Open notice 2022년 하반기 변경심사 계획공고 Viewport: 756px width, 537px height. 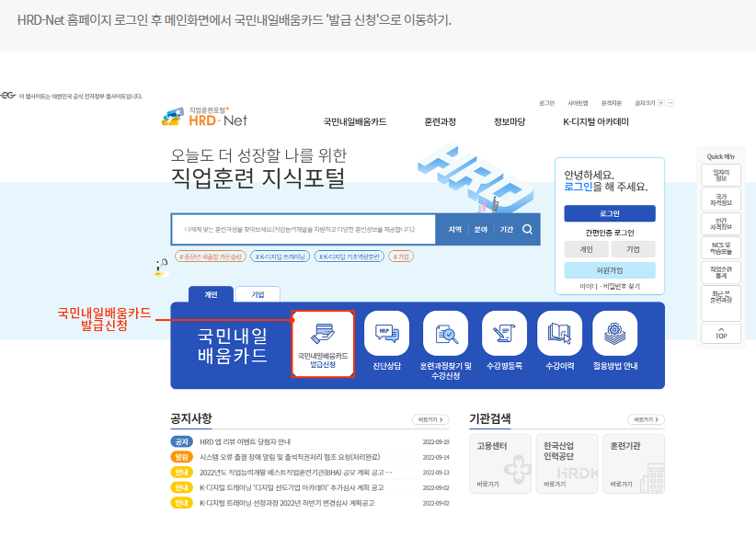coord(286,503)
